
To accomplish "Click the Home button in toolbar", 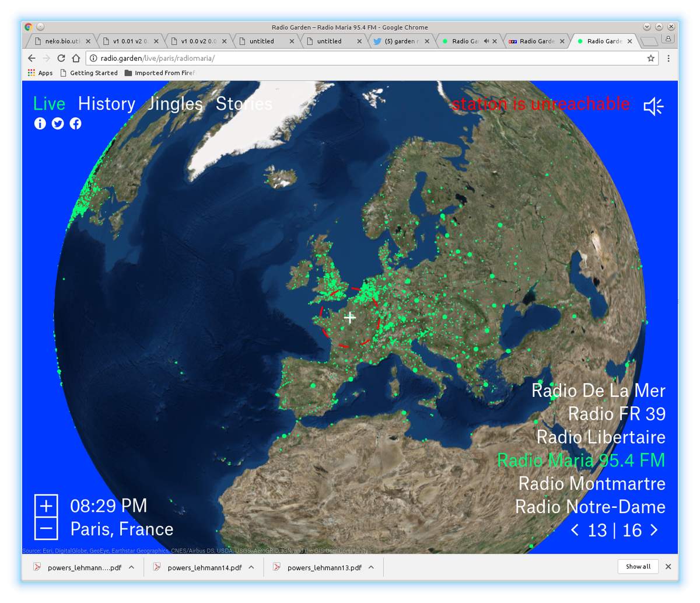I will [x=76, y=58].
